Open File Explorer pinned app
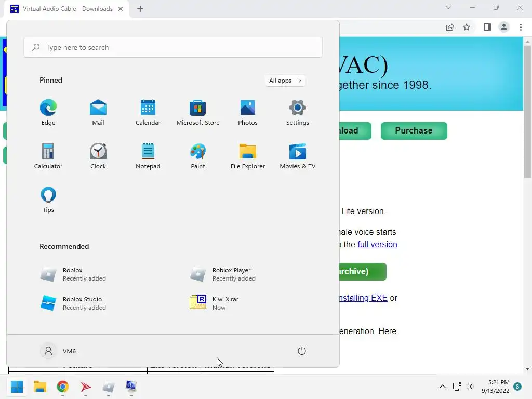532x399 pixels. [x=248, y=156]
